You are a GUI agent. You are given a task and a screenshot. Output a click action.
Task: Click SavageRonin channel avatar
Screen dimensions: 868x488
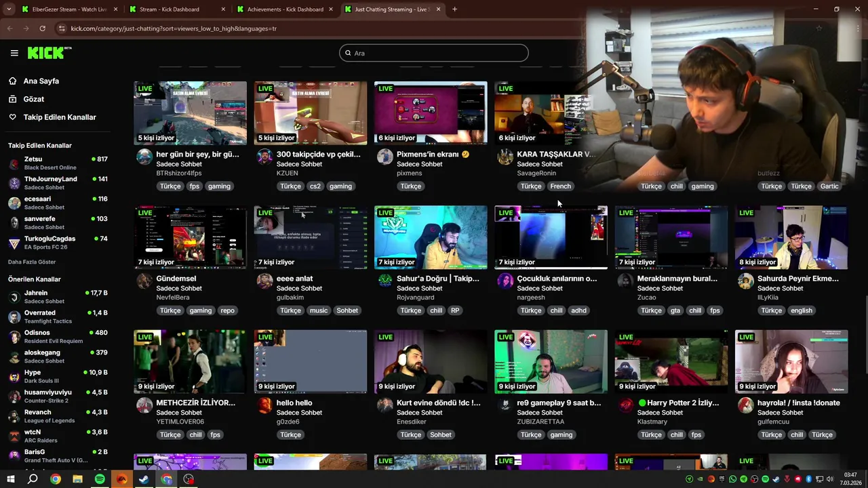pyautogui.click(x=505, y=157)
